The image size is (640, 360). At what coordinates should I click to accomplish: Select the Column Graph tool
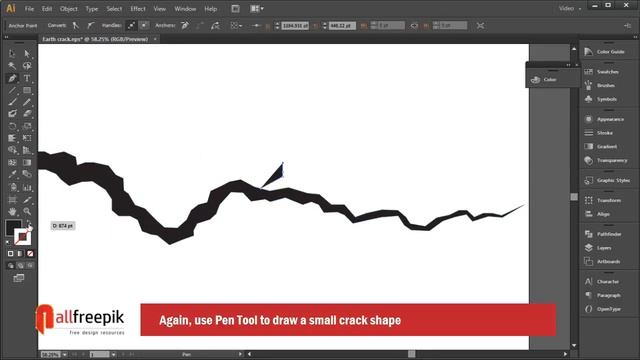pos(27,187)
